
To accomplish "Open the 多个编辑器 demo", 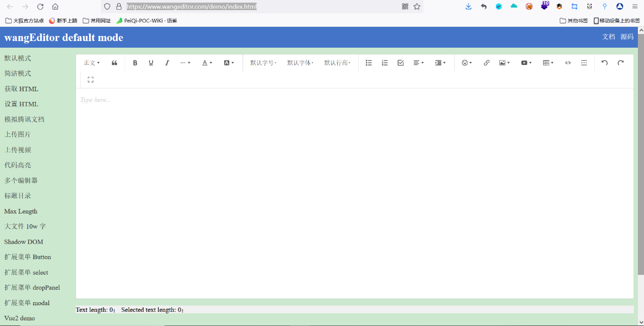I will click(21, 180).
